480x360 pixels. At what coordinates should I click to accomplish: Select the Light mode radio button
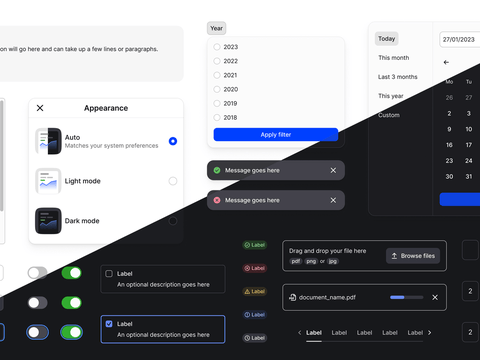tap(173, 181)
